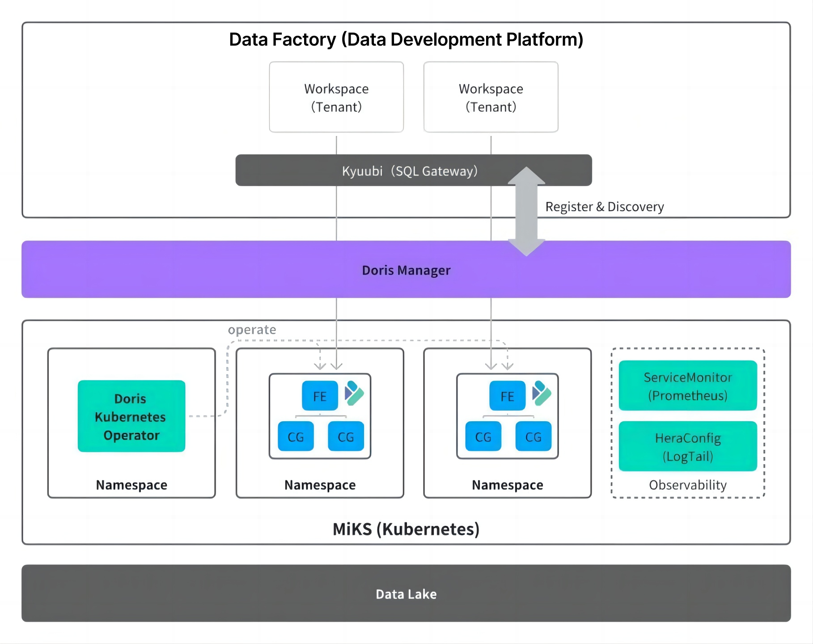
Task: Click the gray Register & Discovery double arrow
Action: click(x=526, y=212)
